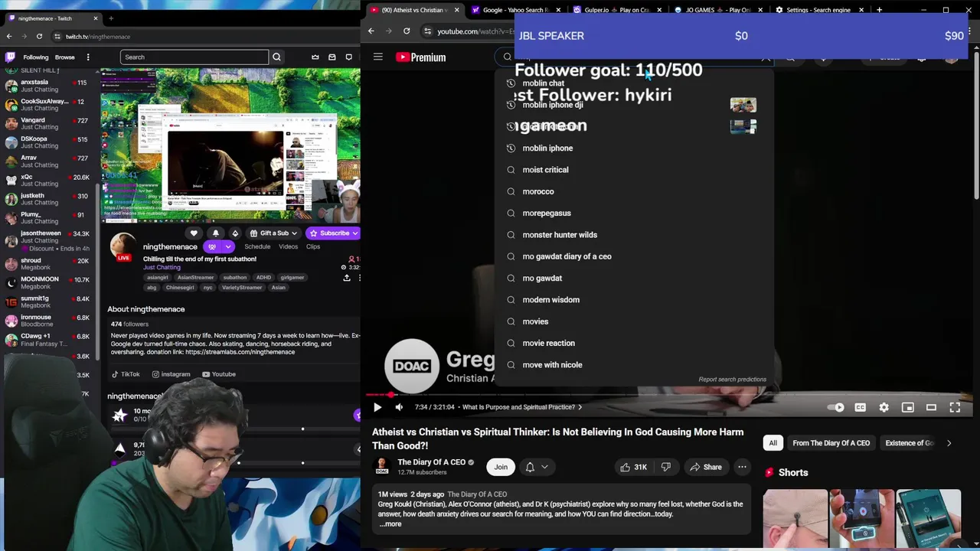Open ningthemenace Instagram link

[x=171, y=374]
